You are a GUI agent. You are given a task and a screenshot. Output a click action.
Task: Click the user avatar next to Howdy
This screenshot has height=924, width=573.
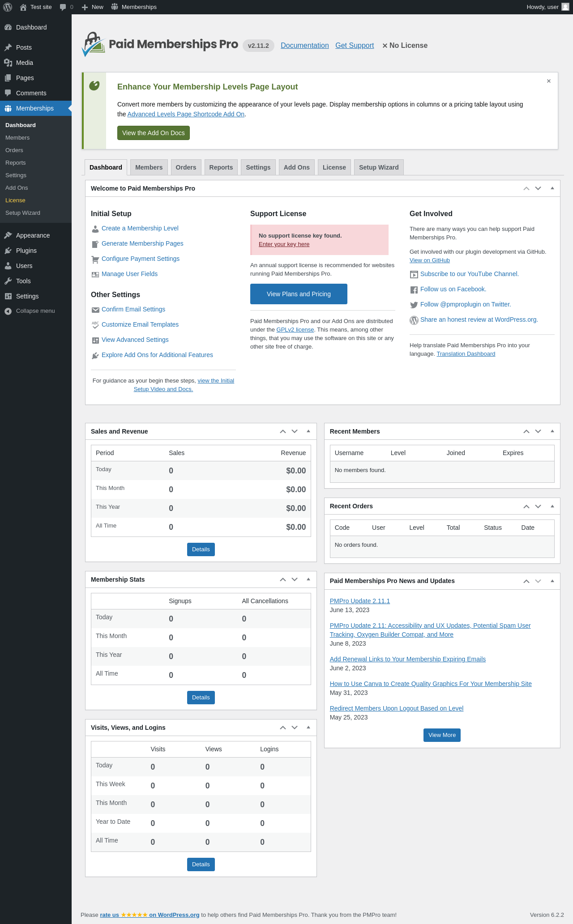pyautogui.click(x=565, y=7)
